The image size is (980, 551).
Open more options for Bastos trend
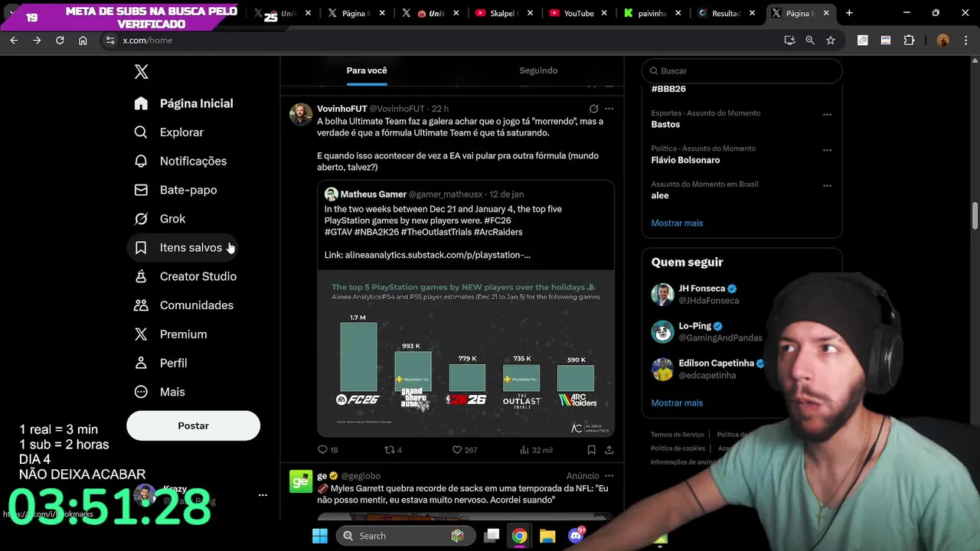[x=827, y=115]
